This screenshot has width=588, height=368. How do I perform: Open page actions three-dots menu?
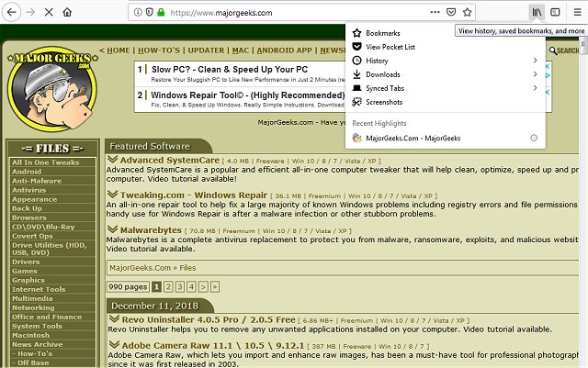click(x=435, y=12)
